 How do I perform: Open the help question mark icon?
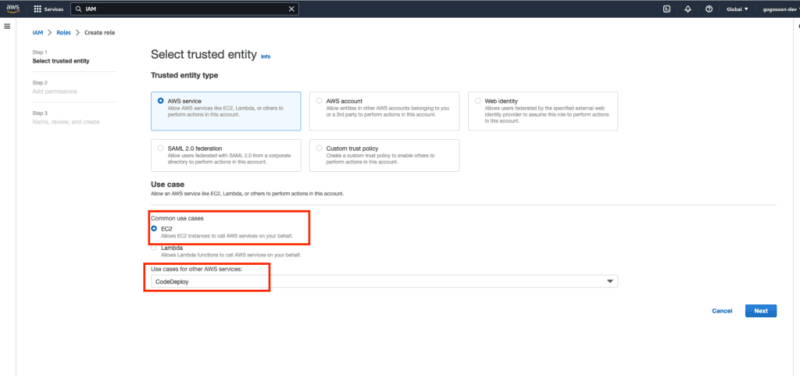coord(709,9)
